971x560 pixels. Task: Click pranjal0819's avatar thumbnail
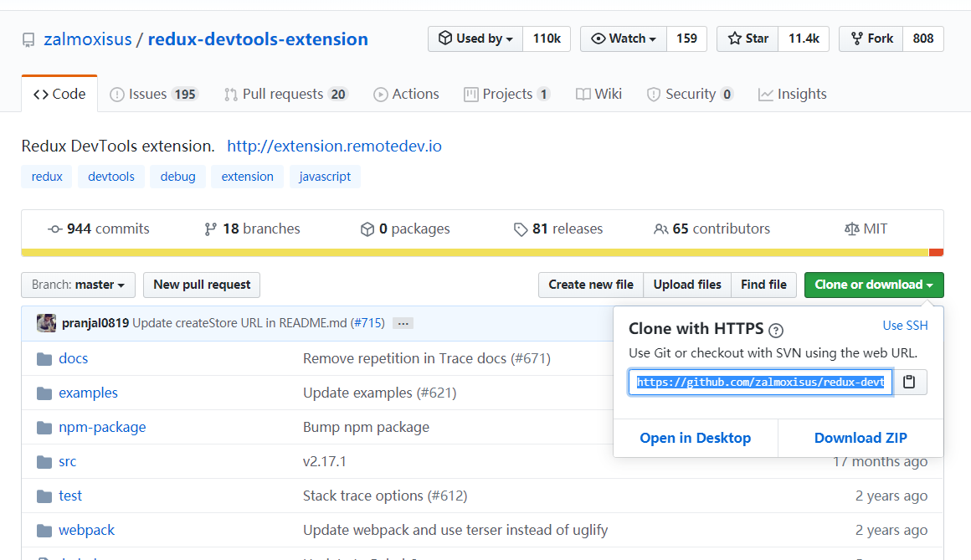pos(47,323)
